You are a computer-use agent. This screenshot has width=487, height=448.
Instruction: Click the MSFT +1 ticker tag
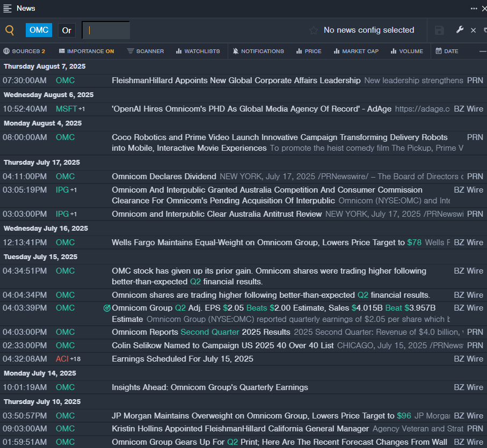click(70, 109)
